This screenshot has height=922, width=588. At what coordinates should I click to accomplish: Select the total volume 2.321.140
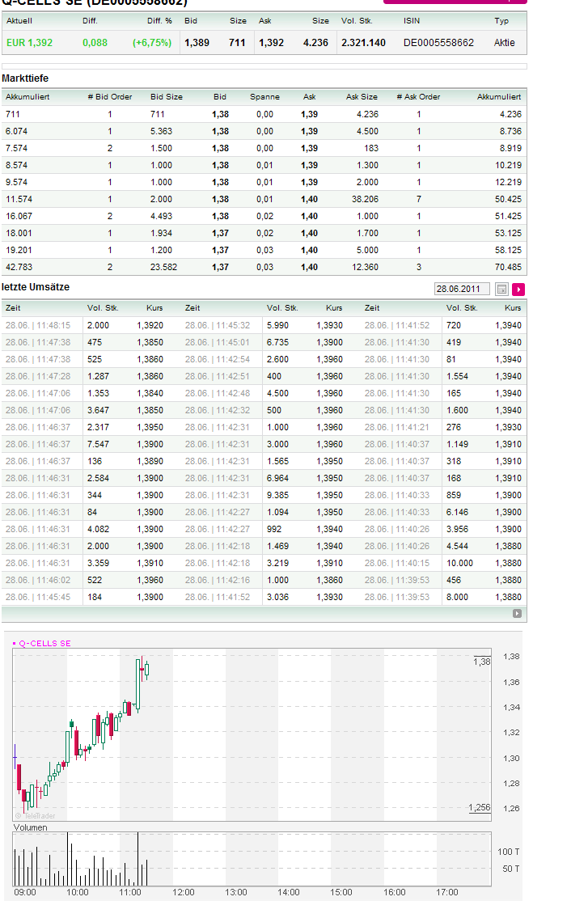click(x=363, y=43)
